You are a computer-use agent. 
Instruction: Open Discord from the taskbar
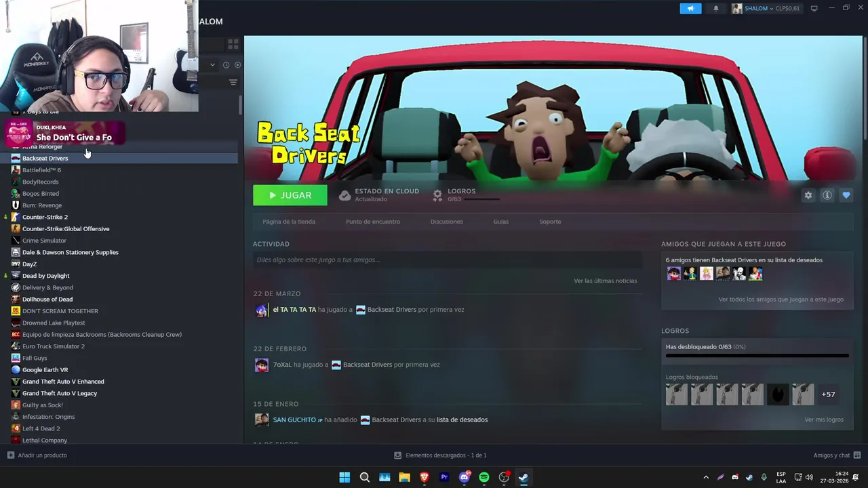(465, 477)
